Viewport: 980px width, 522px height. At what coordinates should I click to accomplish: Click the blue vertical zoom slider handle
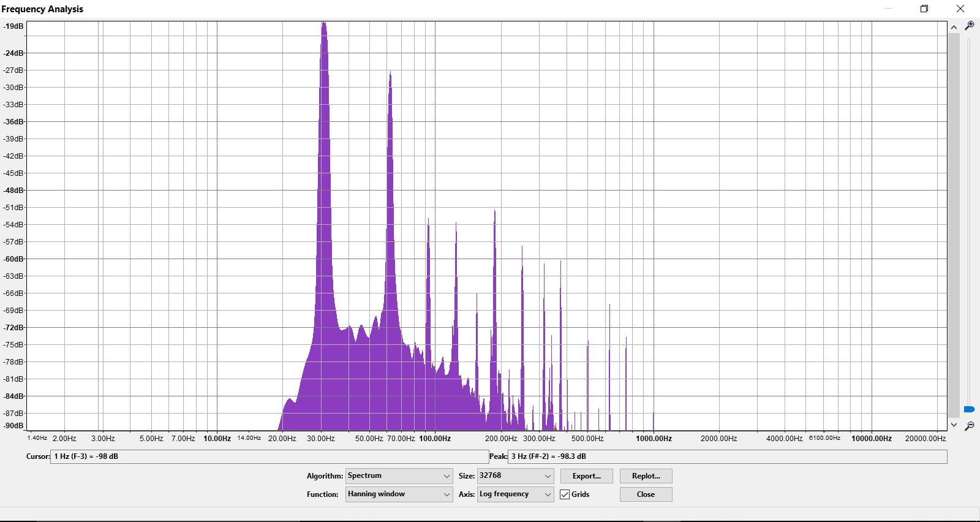(969, 409)
